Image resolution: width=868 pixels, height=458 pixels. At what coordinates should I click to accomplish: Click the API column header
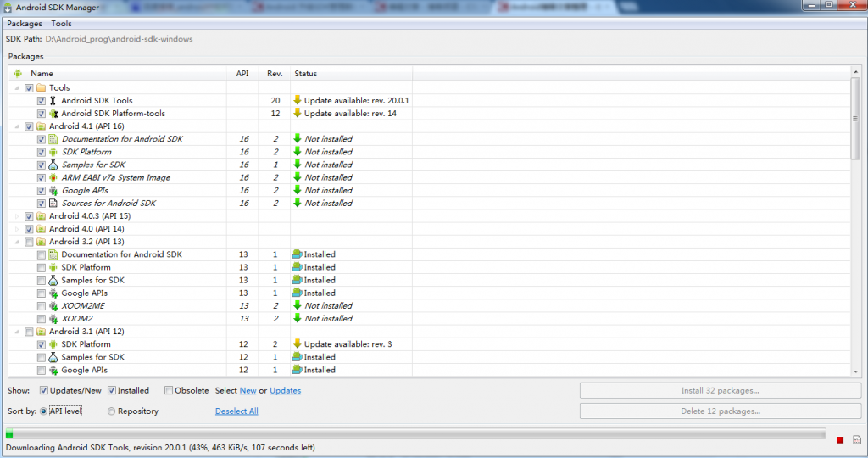coord(242,74)
